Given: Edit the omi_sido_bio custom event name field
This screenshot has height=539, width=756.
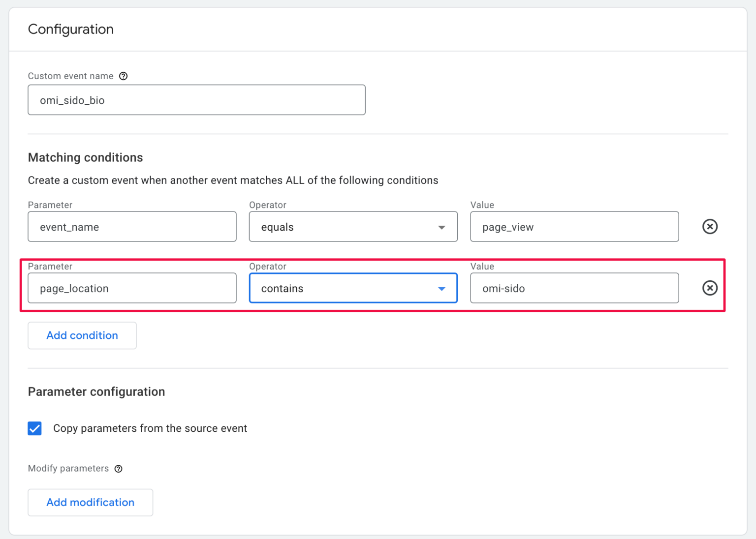Looking at the screenshot, I should (196, 100).
